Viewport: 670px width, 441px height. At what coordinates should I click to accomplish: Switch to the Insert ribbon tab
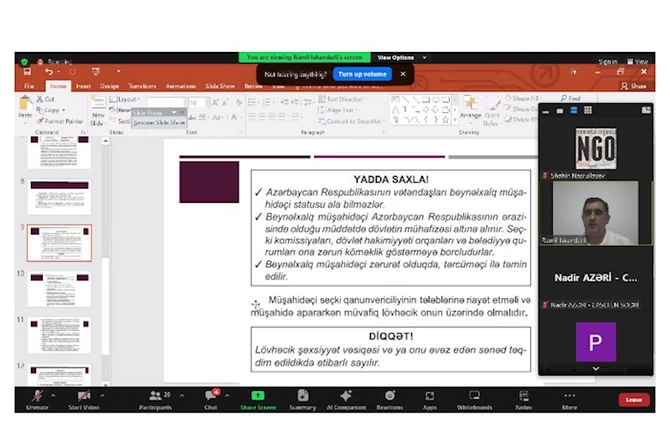click(x=83, y=86)
